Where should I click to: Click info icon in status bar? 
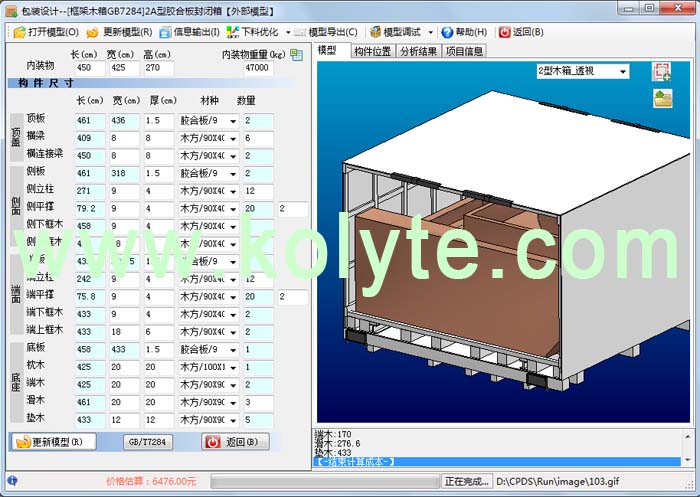[12, 481]
